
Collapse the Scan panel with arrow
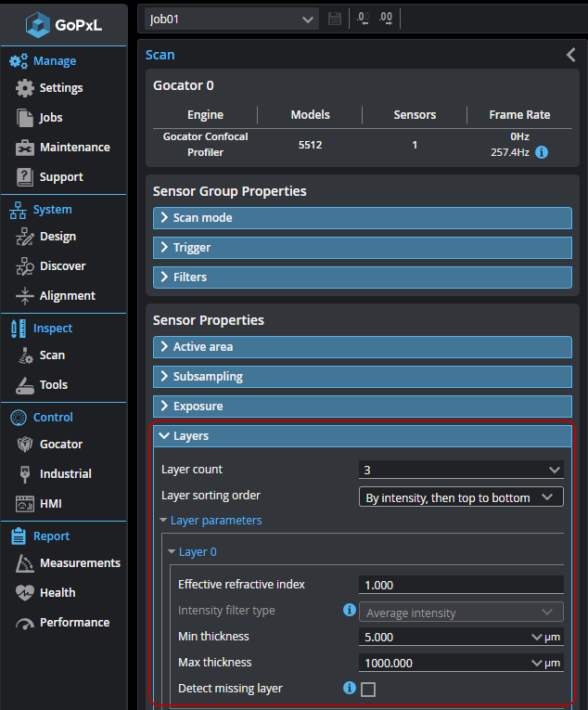(x=570, y=55)
